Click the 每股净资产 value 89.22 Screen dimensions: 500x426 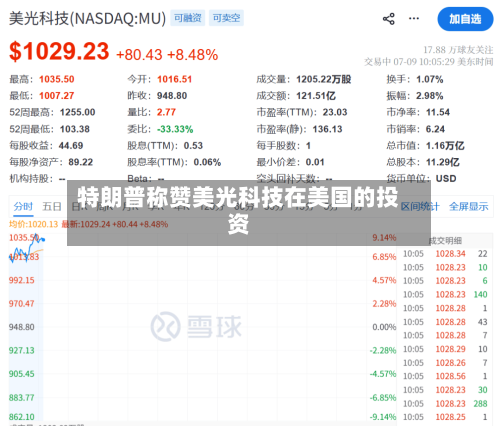81,162
